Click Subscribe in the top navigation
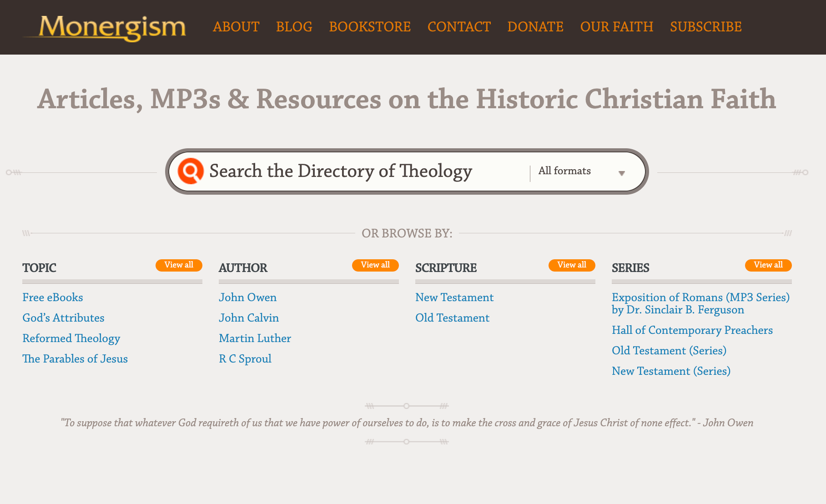This screenshot has width=826, height=504. (x=706, y=27)
